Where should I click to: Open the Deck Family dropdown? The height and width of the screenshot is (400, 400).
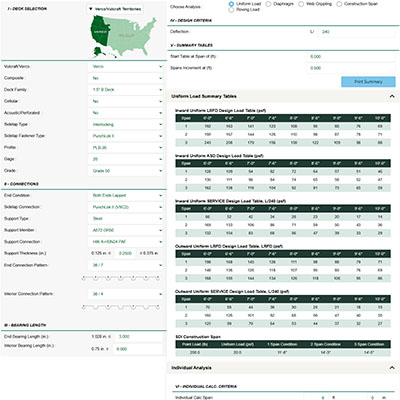point(126,90)
